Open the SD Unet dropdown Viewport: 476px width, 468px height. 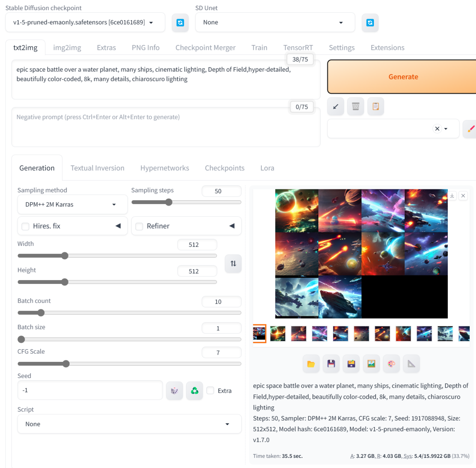point(275,22)
